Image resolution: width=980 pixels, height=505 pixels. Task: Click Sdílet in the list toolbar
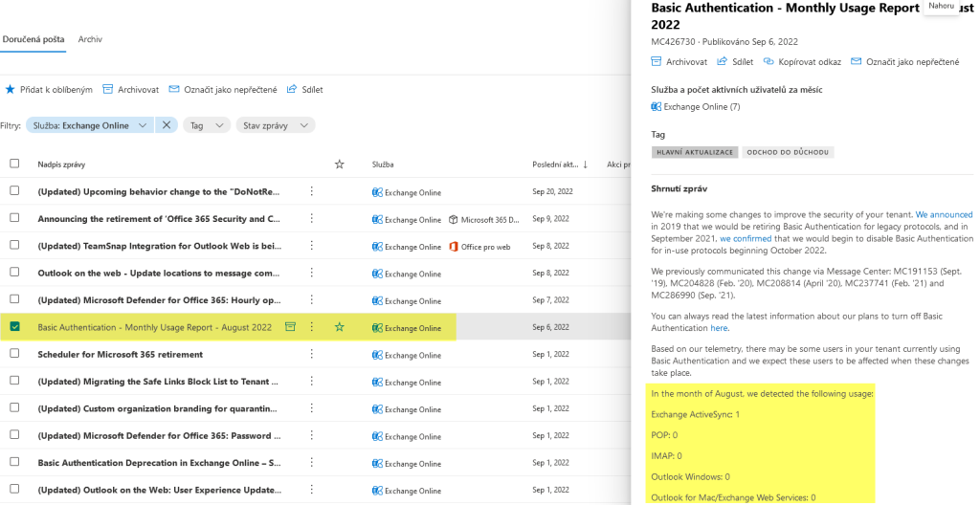click(x=304, y=89)
